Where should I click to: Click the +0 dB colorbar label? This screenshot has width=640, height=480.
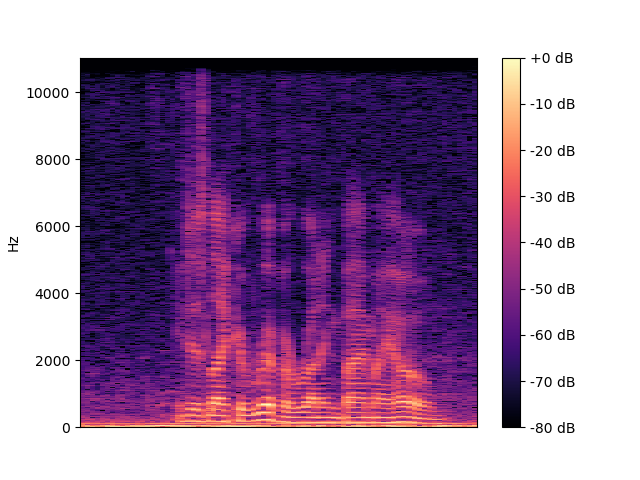coord(552,58)
